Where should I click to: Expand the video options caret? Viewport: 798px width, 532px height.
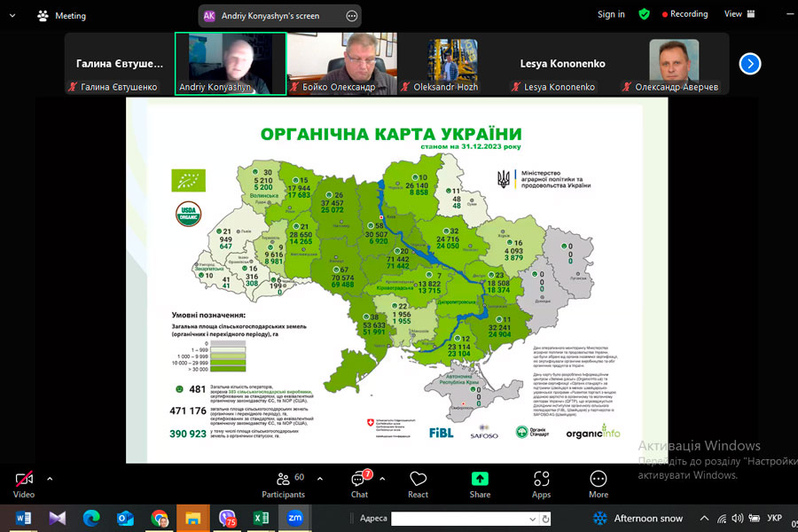pos(50,479)
